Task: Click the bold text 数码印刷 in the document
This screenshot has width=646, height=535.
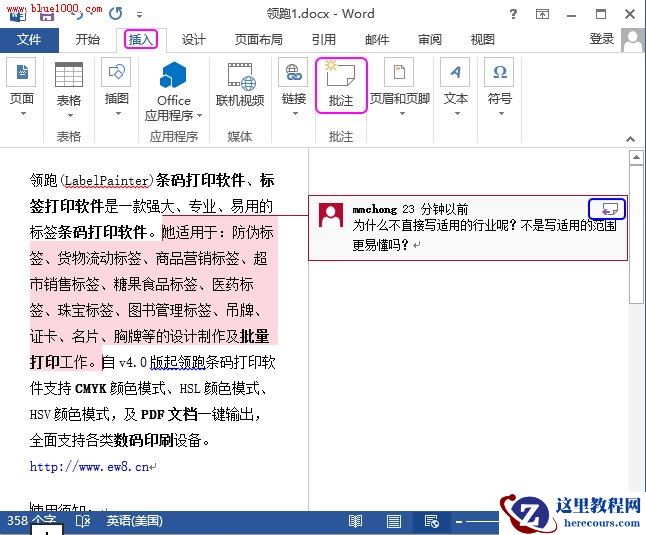Action: [x=143, y=440]
